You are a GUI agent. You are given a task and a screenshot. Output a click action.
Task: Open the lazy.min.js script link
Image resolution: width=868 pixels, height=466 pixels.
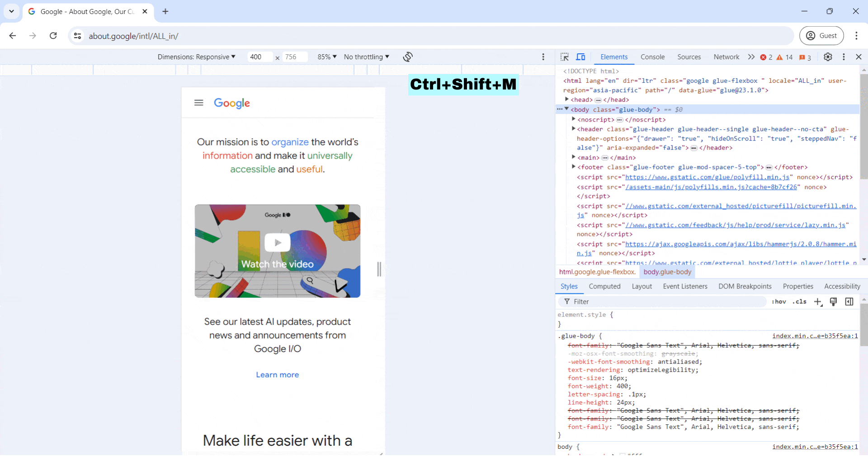[x=735, y=225]
